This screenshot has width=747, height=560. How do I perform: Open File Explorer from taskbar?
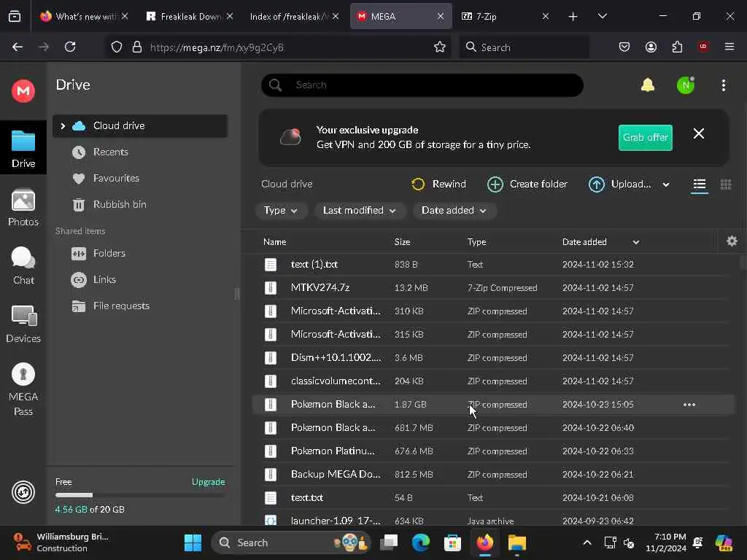516,542
